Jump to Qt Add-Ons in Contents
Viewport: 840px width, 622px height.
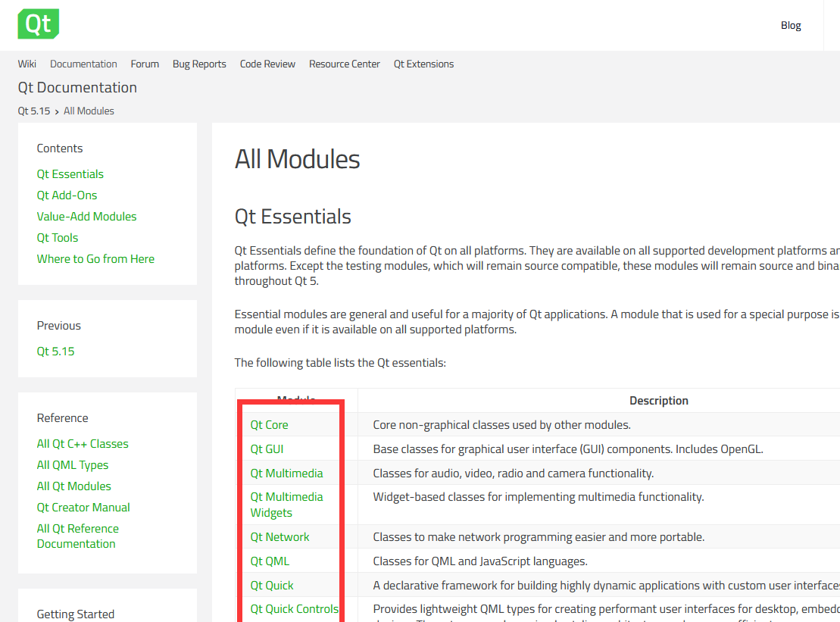click(x=67, y=195)
